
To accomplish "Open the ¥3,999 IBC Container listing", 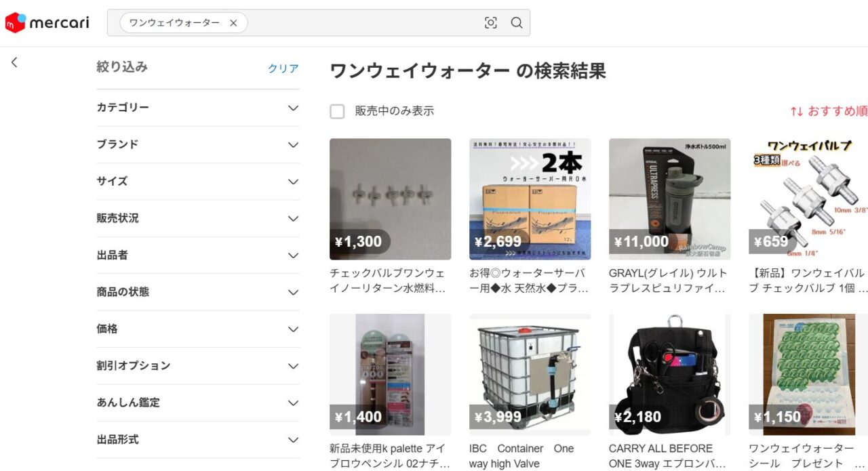I will click(530, 374).
